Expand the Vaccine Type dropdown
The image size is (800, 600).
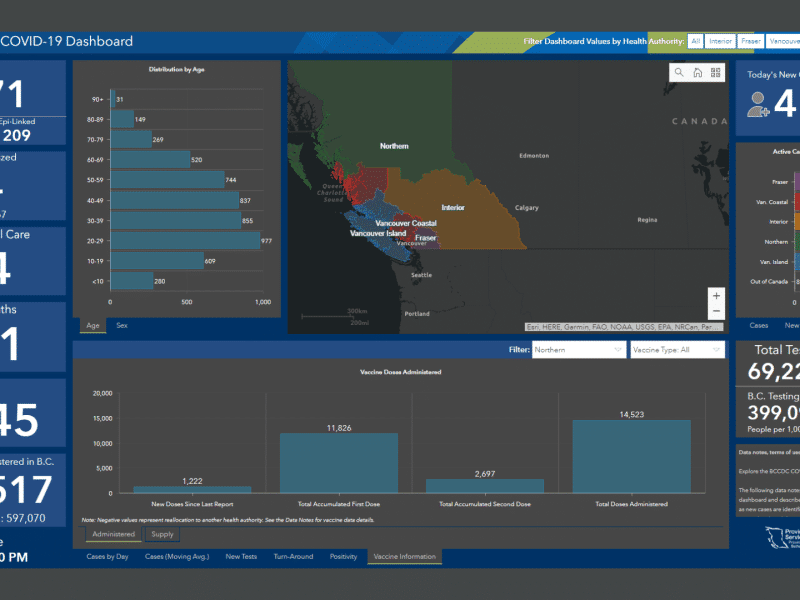tap(676, 350)
